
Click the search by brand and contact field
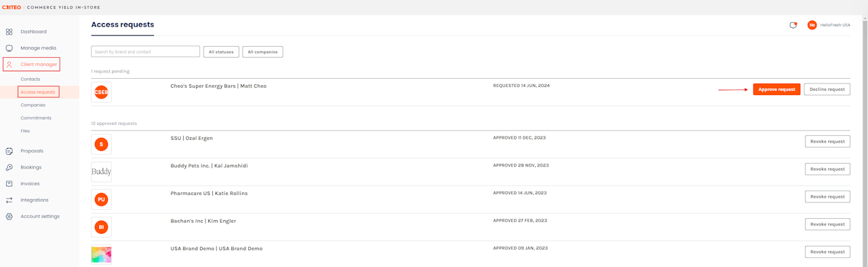point(145,52)
